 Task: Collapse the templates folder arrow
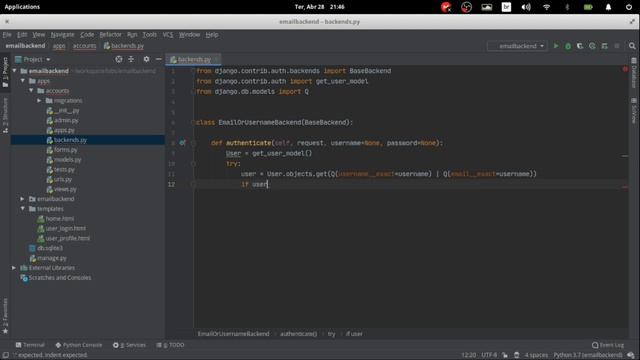click(23, 209)
